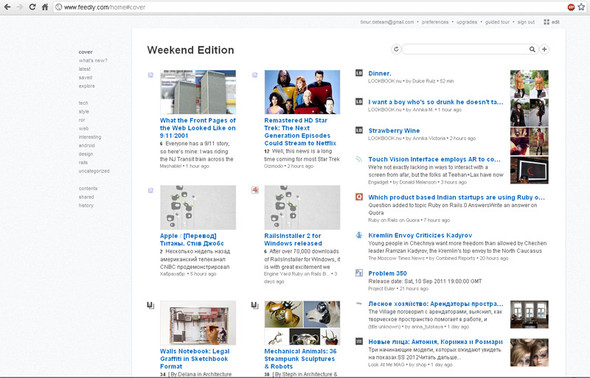
Task: Open the edit layout grid icon
Action: pyautogui.click(x=546, y=22)
